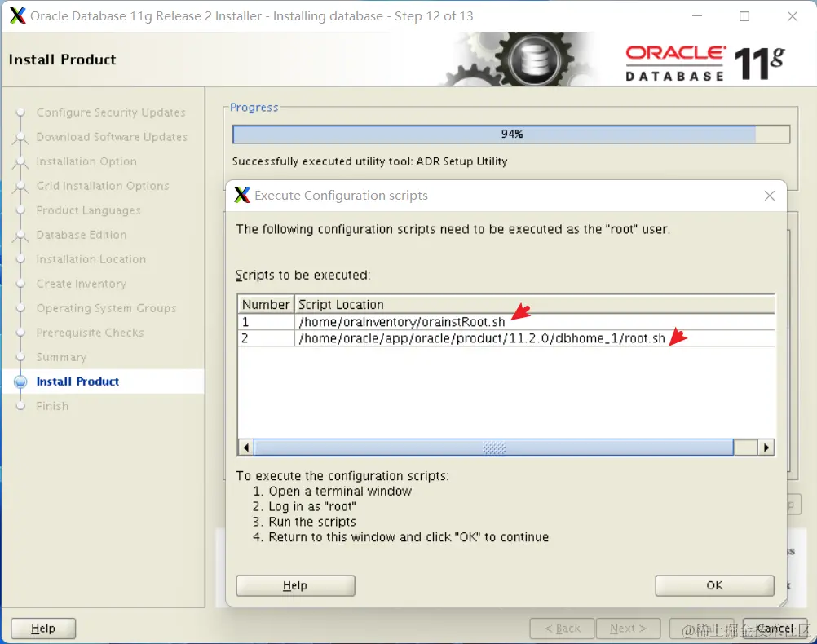Click the number 2 cell in scripts table
The height and width of the screenshot is (644, 817).
coord(267,338)
